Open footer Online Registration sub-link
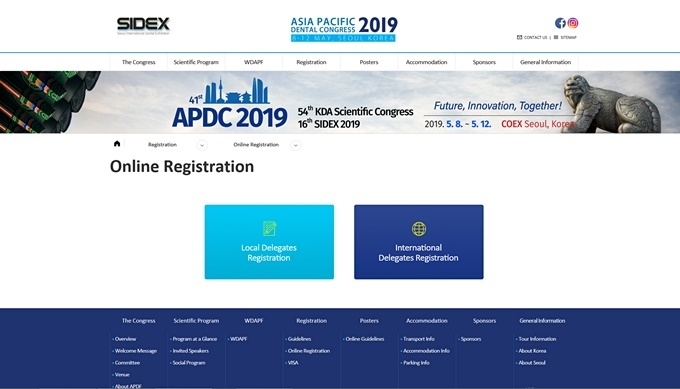The image size is (680, 389). [309, 351]
